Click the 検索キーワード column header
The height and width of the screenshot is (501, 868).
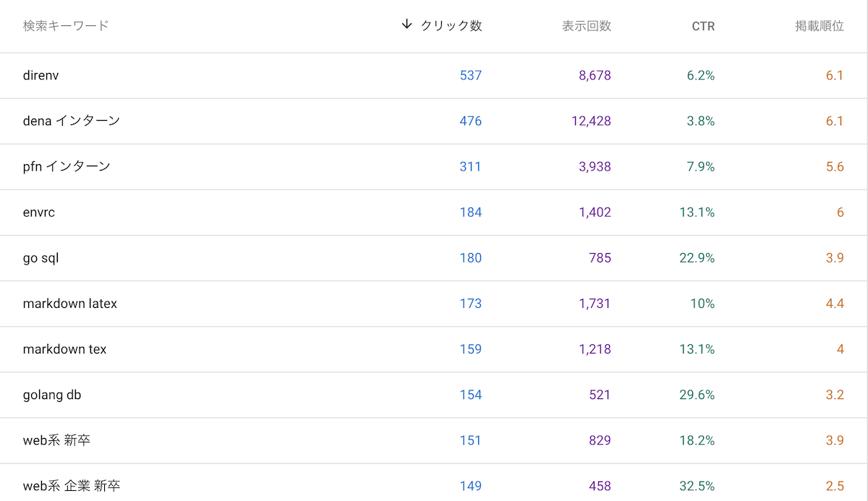(x=66, y=26)
